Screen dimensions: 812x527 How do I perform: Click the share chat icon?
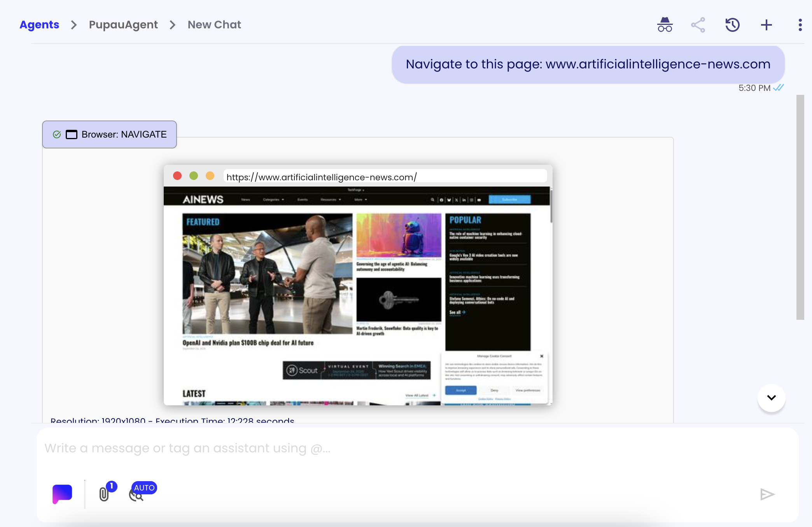(698, 25)
